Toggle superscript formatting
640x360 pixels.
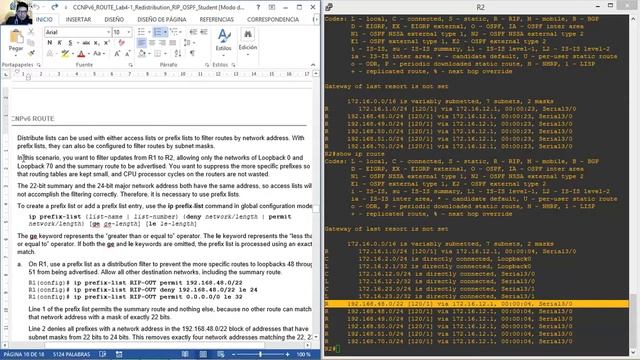[107, 42]
